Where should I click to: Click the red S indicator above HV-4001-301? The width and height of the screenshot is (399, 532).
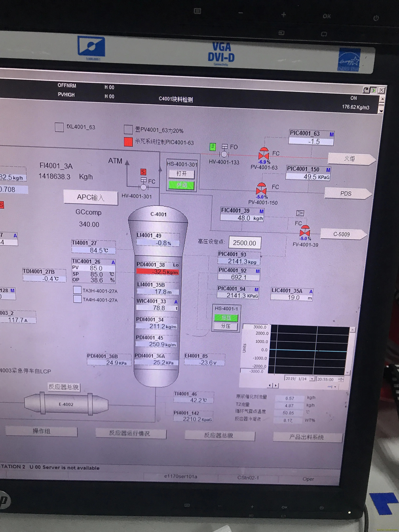click(143, 172)
